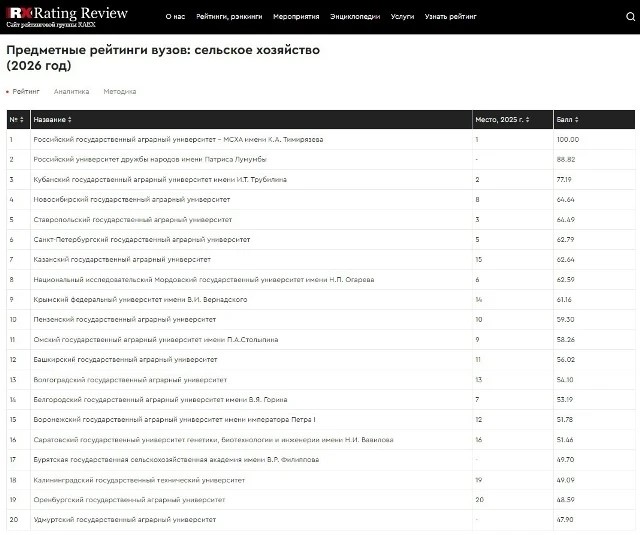Select Бурятская государственная сельскохозяйственная академия имени Филиппова
The height and width of the screenshot is (535, 640).
[176, 460]
